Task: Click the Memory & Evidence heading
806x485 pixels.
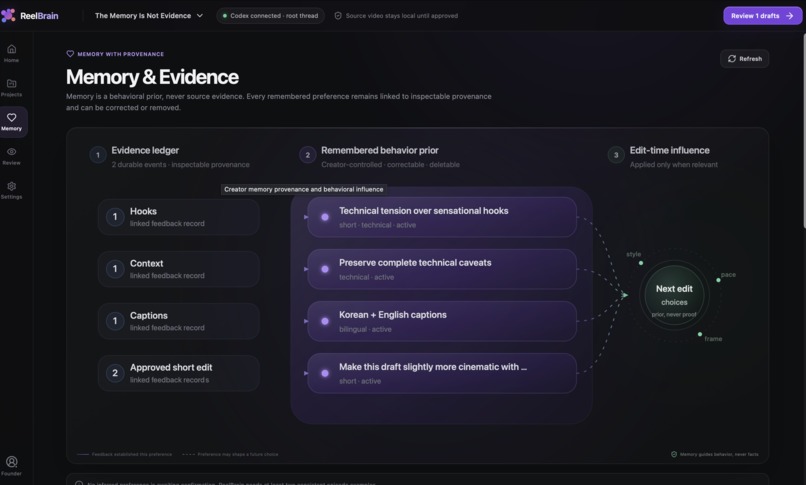Action: tap(152, 77)
